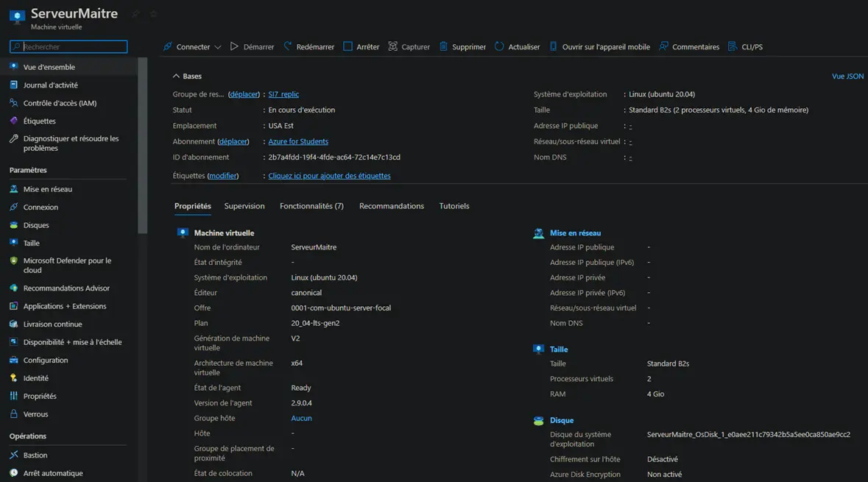Viewport: 868px width, 482px height.
Task: Click the Journal d'activité sidebar icon
Action: click(14, 85)
